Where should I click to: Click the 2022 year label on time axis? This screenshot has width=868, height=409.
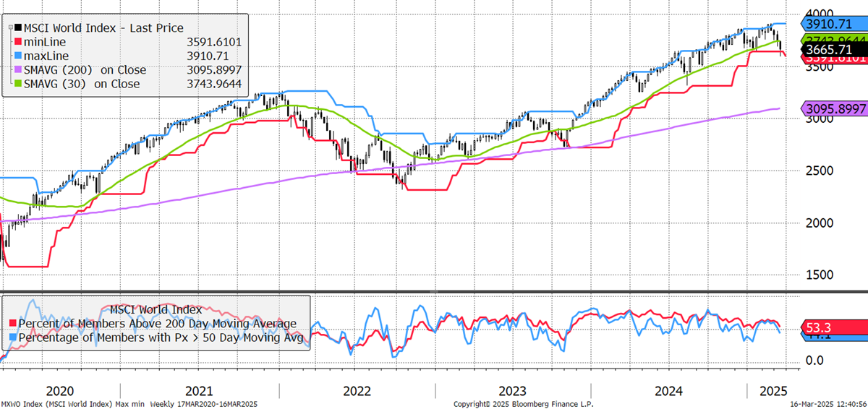click(357, 391)
